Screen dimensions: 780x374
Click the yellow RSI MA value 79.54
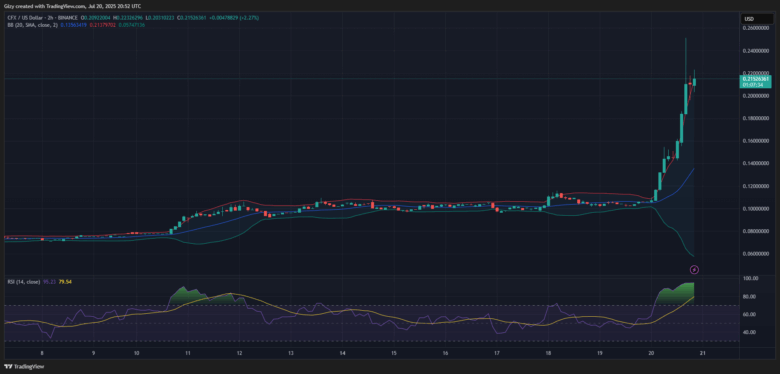tap(66, 282)
